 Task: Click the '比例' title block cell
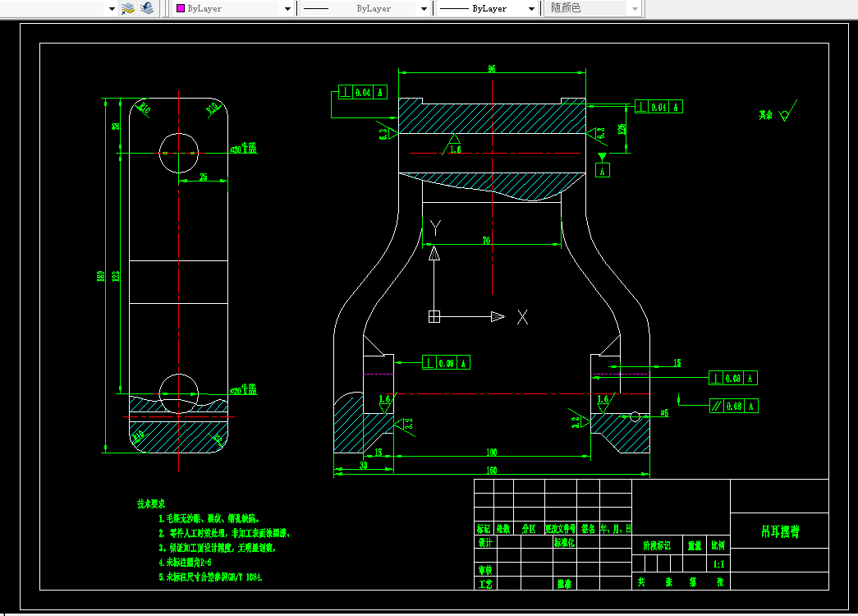coord(718,545)
